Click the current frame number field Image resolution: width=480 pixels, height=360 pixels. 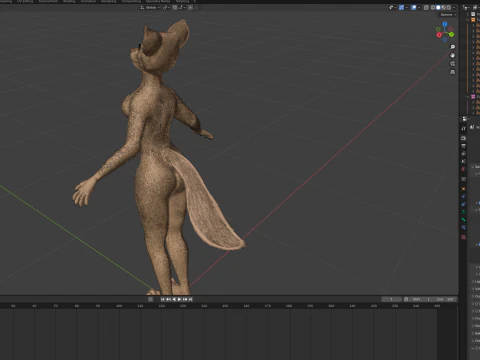(392, 299)
